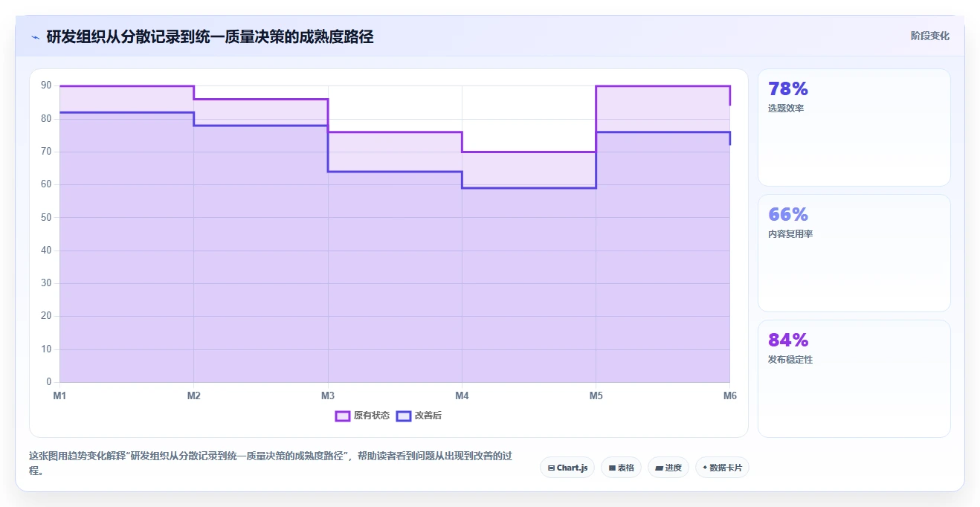
Task: Click the 数据卡片 tag icon
Action: coord(705,468)
